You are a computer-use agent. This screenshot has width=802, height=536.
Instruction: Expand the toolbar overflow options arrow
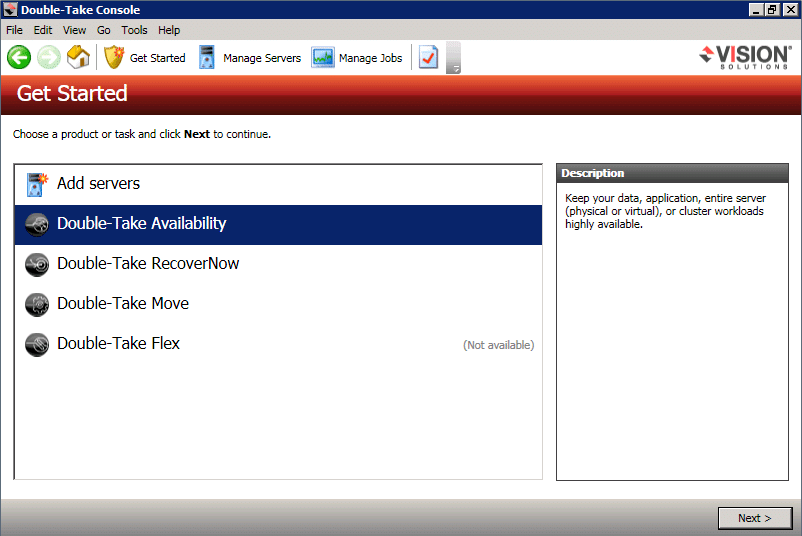(454, 68)
